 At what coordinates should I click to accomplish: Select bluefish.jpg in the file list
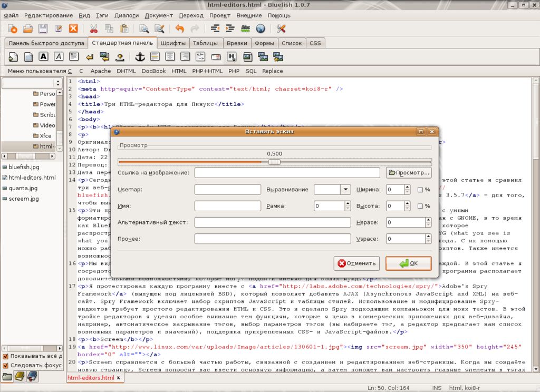(24, 167)
